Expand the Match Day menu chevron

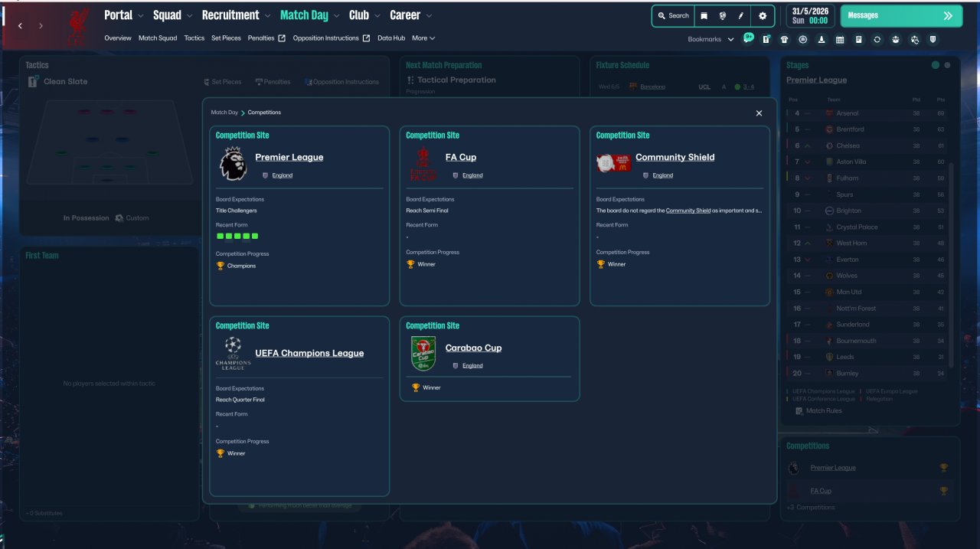click(x=336, y=16)
